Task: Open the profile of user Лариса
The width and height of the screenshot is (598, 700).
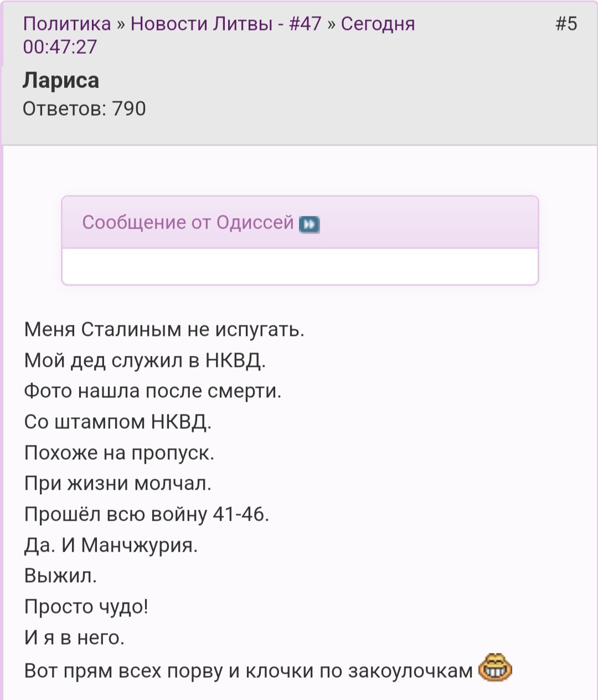Action: point(61,81)
